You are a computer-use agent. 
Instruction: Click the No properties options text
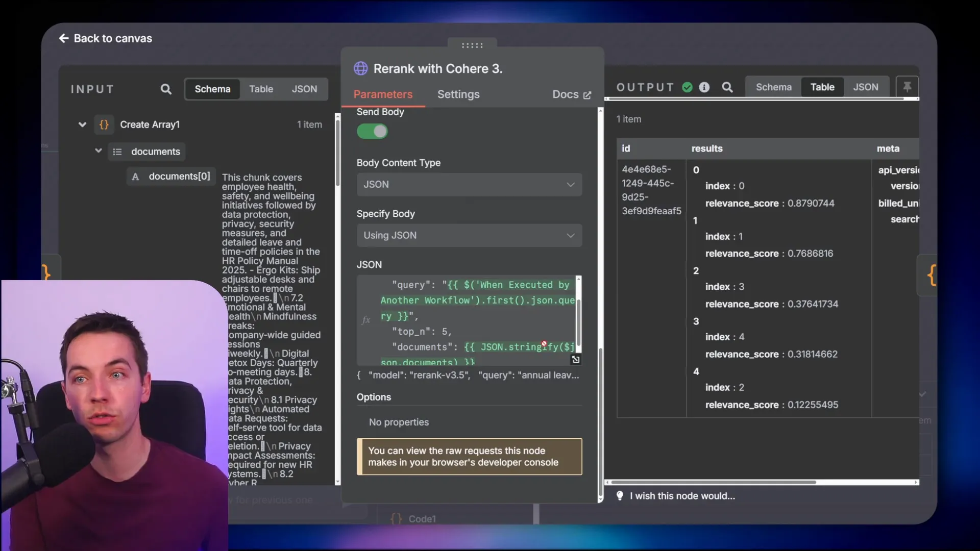(399, 422)
